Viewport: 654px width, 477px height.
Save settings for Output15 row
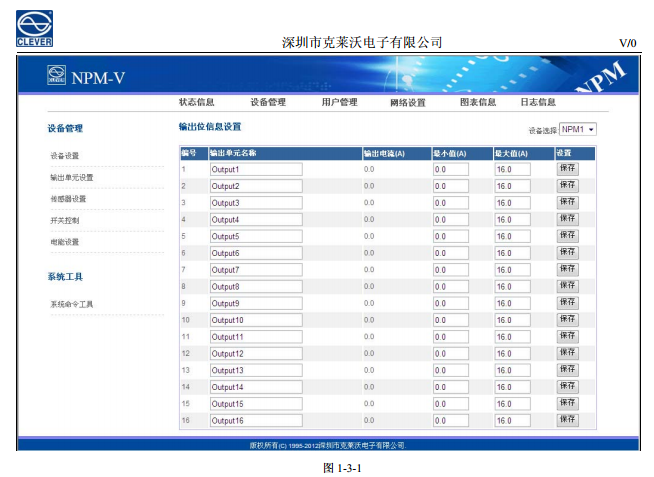(x=568, y=403)
